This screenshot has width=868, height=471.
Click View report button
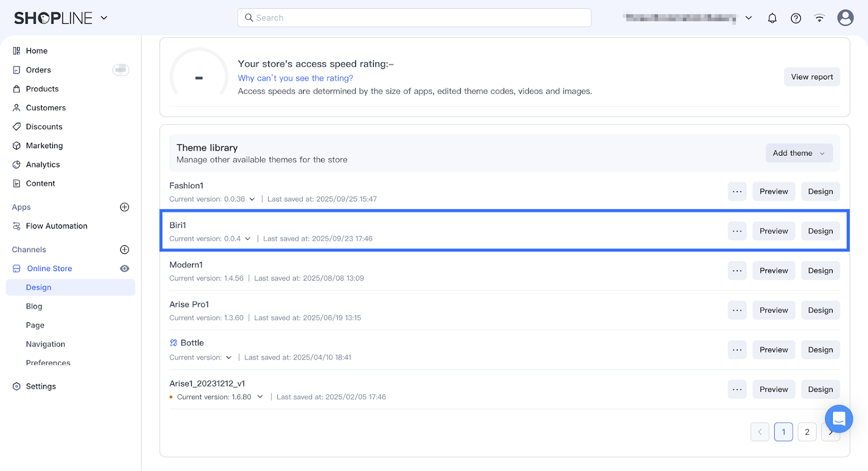tap(812, 77)
